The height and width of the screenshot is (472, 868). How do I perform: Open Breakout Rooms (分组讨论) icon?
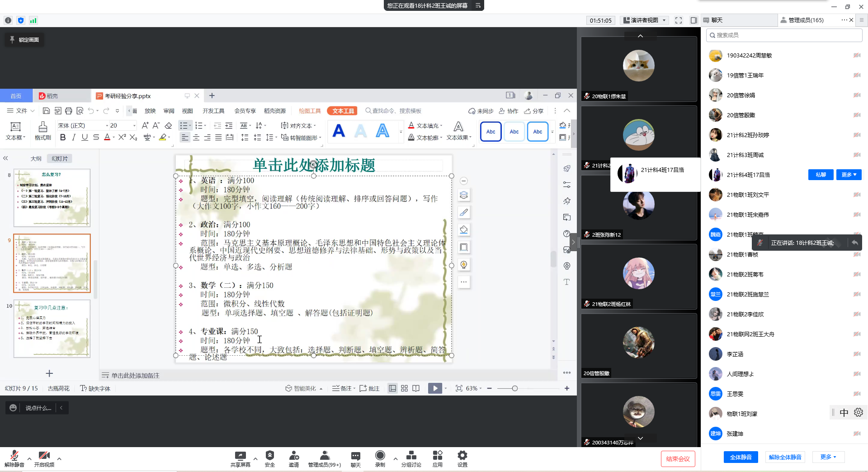coord(411,456)
